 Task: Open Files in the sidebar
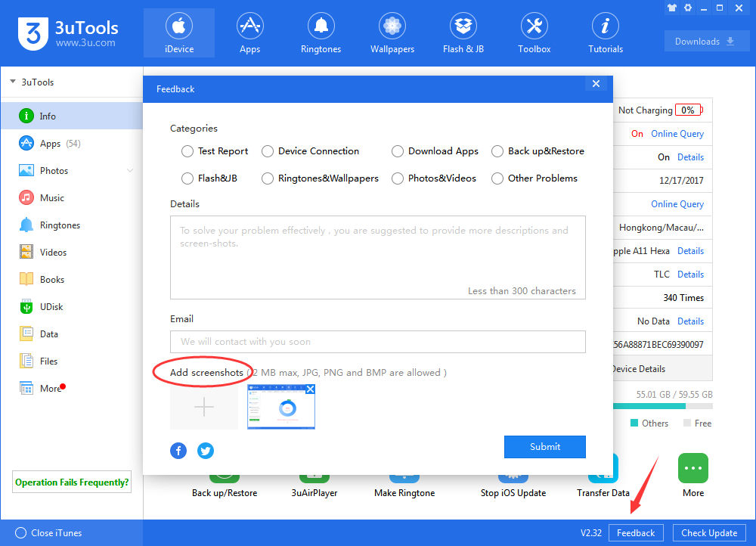click(72, 361)
